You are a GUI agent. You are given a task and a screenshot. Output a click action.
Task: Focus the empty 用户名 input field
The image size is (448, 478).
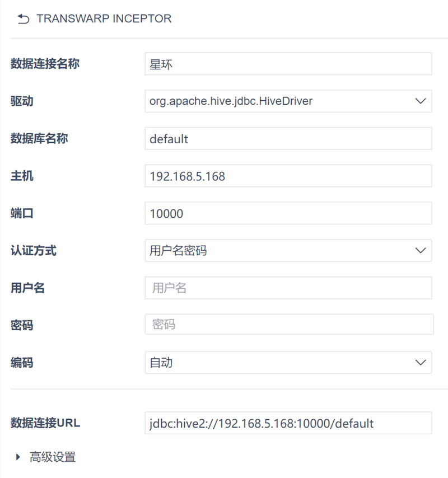288,288
